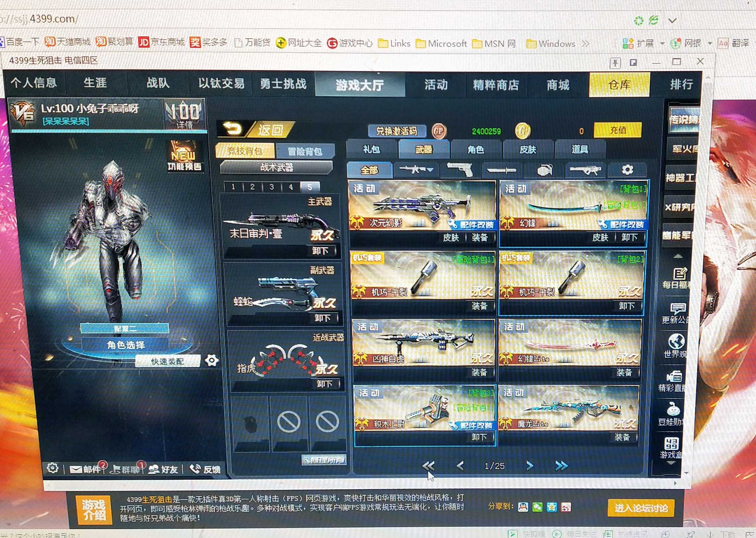
Task: Filter weapons by pistol icon
Action: tap(459, 170)
